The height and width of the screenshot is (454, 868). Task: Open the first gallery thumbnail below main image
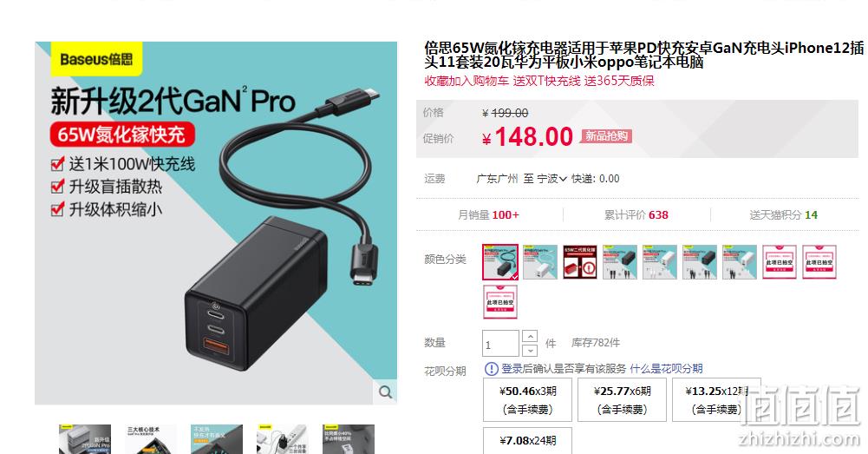(85, 439)
